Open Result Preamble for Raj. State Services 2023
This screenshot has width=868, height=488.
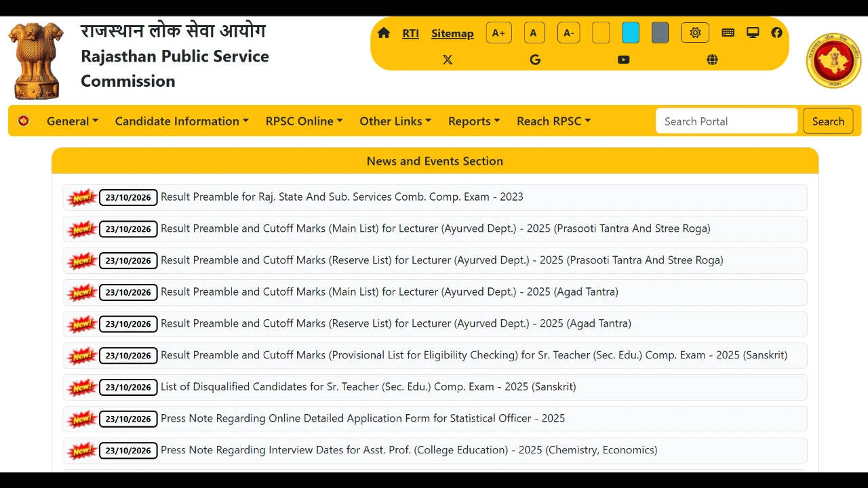(x=342, y=197)
